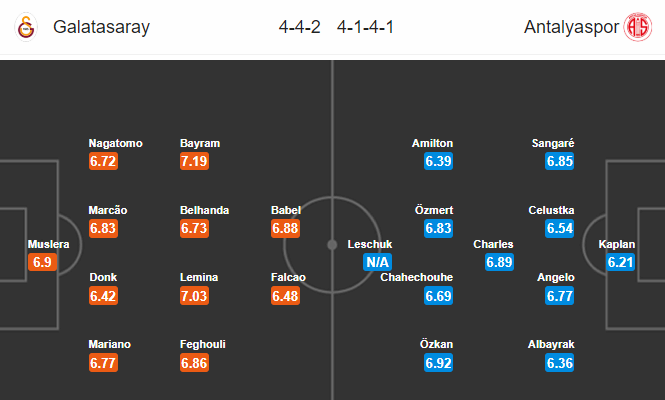665x400 pixels.
Task: Click Muslera's 6.9 goalkeeper rating
Action: click(42, 262)
